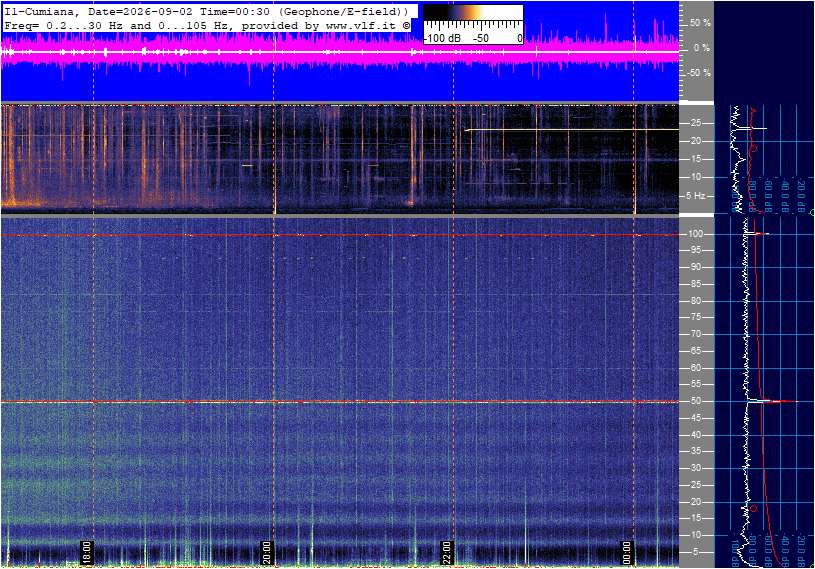Click the 50 Hz label on lower axis
Viewport: 815px width, 569px height.
(695, 401)
